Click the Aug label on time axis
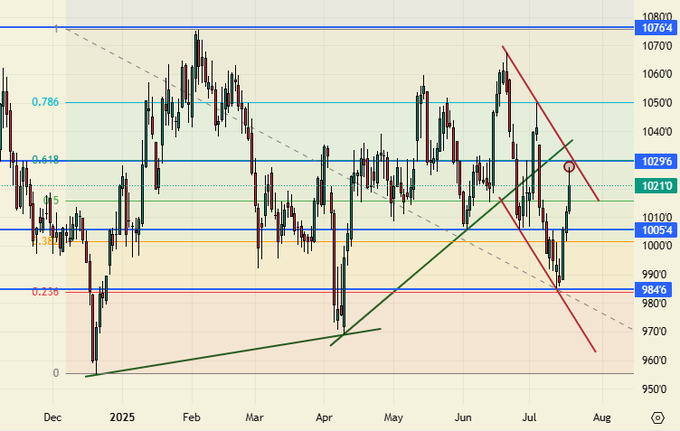680x431 pixels. click(x=601, y=416)
